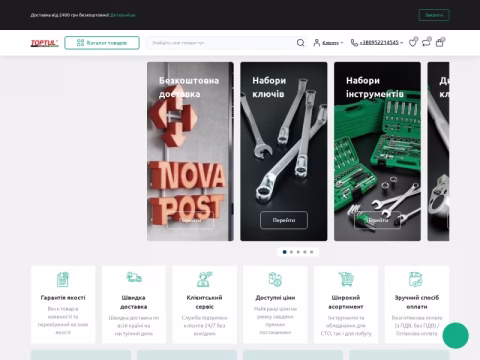Click the Широкий асортимент heading
The height and width of the screenshot is (360, 480).
click(346, 302)
